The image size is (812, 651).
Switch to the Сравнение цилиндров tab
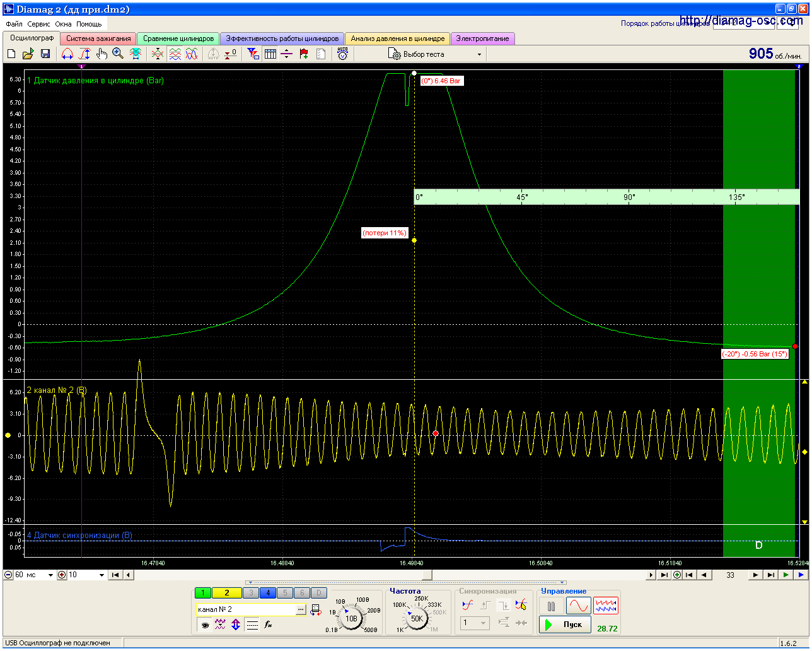pos(178,38)
